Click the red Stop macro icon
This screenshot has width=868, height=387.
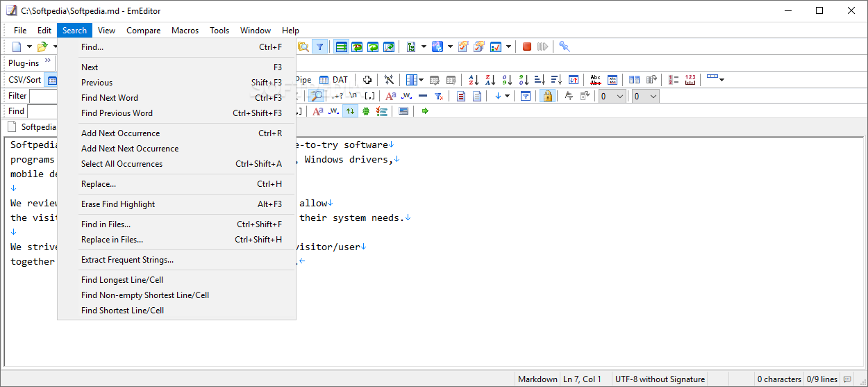point(527,47)
